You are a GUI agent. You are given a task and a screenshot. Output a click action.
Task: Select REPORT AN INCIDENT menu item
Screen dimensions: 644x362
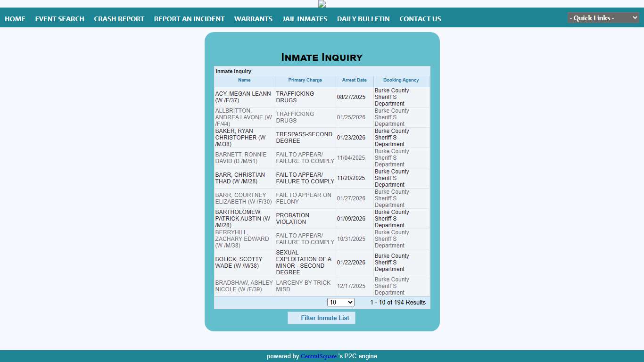[x=189, y=19]
